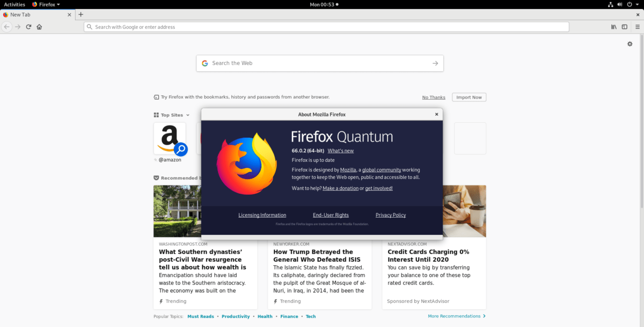Open the Amazon top site tile

[x=170, y=138]
